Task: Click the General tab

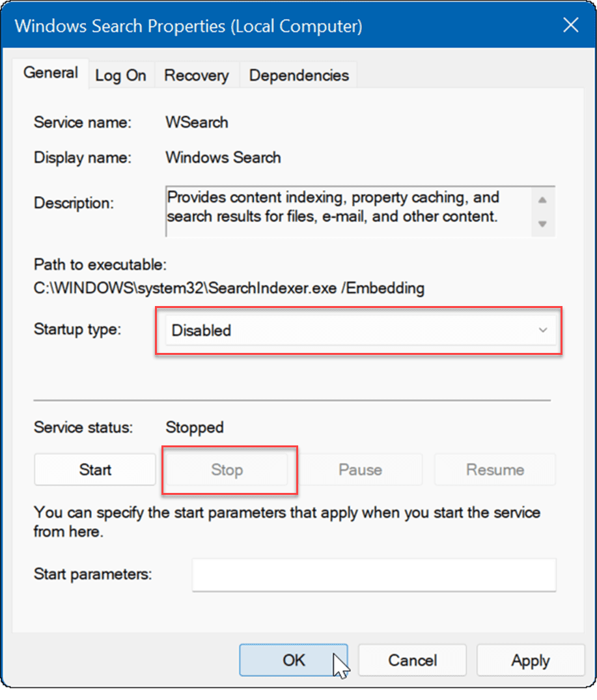Action: [51, 73]
